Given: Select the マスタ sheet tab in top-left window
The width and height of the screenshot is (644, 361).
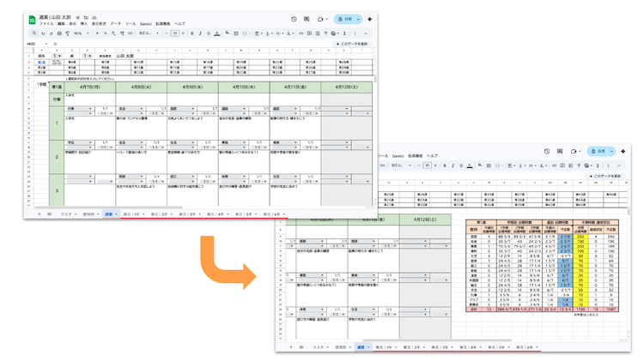Looking at the screenshot, I should (x=66, y=214).
